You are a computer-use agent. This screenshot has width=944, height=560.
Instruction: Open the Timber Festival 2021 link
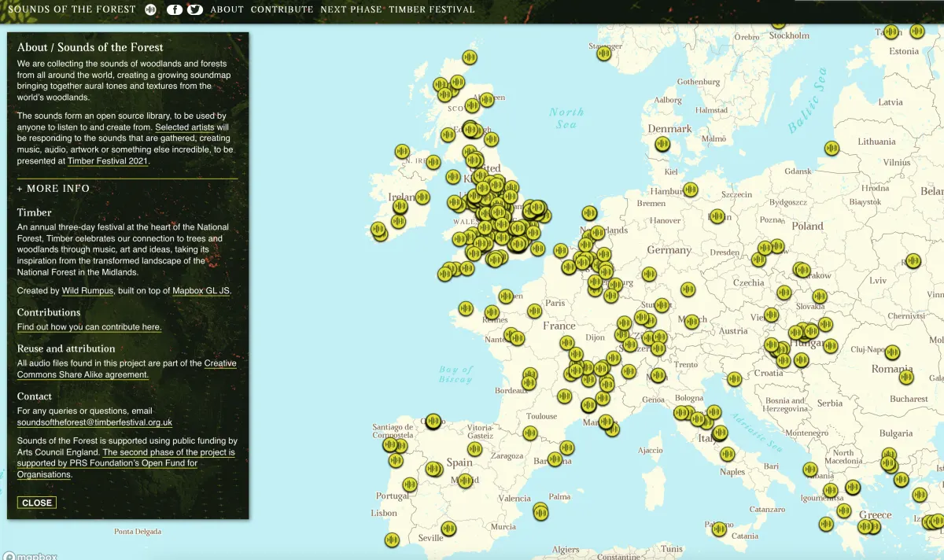(108, 161)
